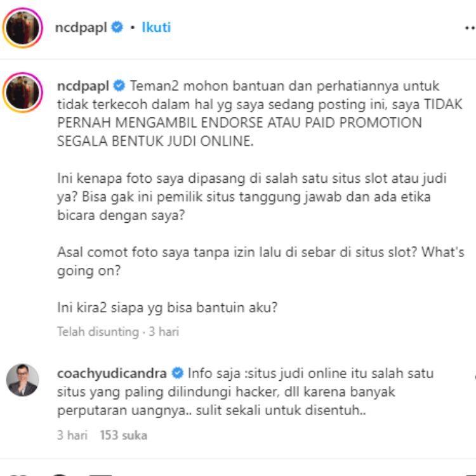This screenshot has height=476, width=476.
Task: Click the verified badge beside header ncdpapl
Action: click(117, 27)
